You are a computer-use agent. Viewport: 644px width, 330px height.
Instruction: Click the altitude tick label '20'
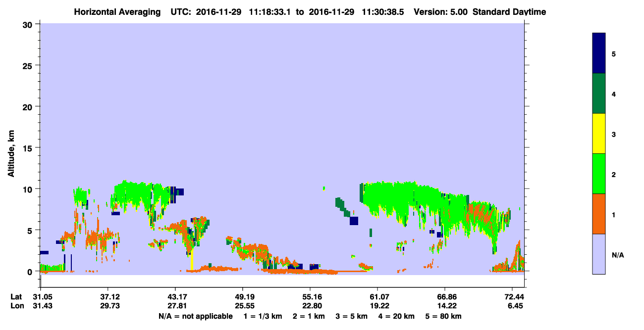point(29,107)
